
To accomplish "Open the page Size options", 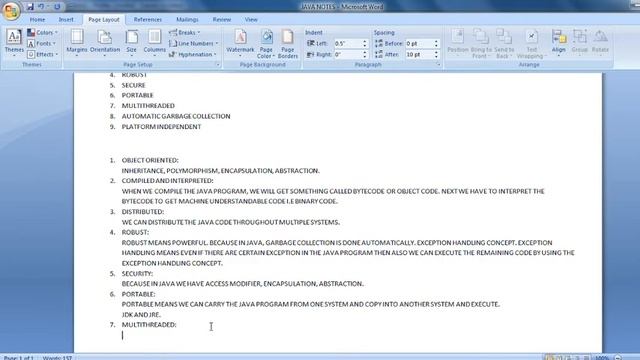I will [131, 42].
